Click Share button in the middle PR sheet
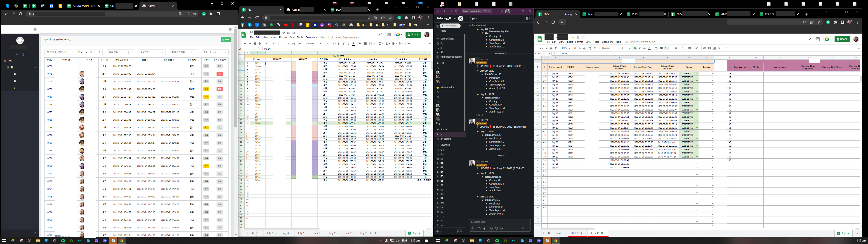Image resolution: width=868 pixels, height=244 pixels. (x=413, y=34)
